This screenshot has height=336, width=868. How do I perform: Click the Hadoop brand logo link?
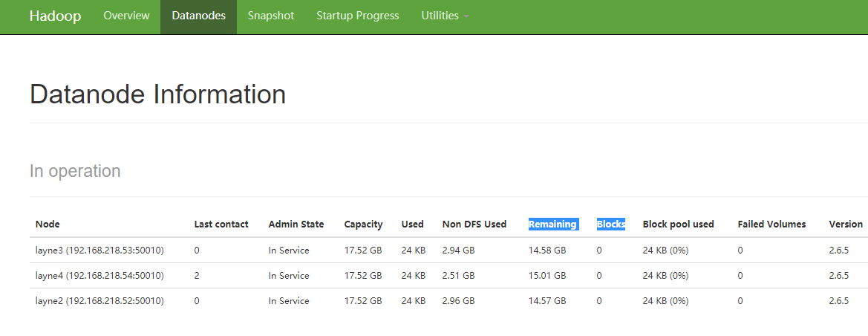55,16
